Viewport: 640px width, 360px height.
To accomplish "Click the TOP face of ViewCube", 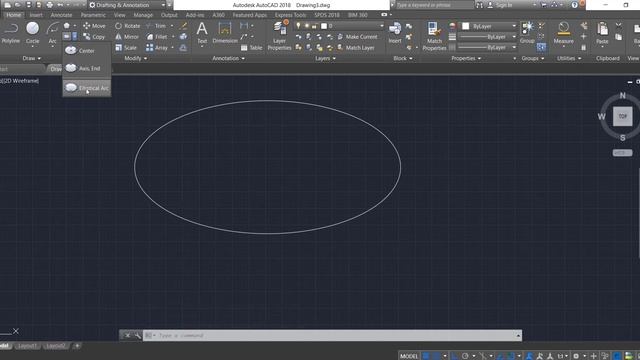I will (622, 116).
